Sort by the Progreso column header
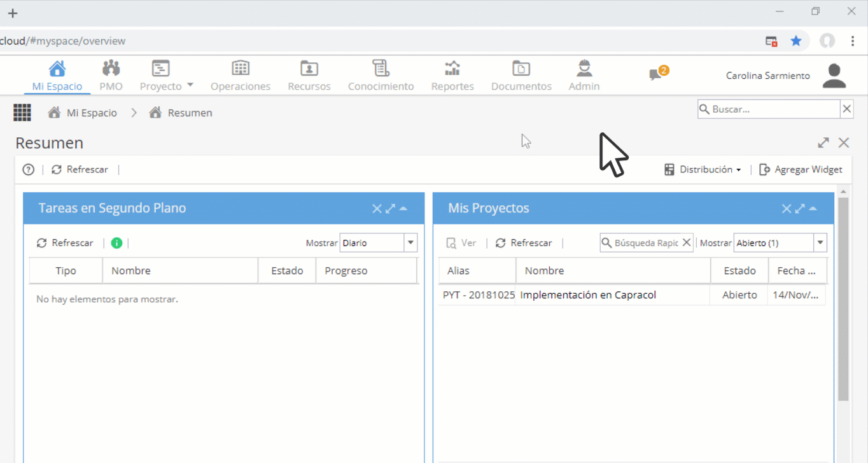Viewport: 868px width, 463px height. [367, 270]
